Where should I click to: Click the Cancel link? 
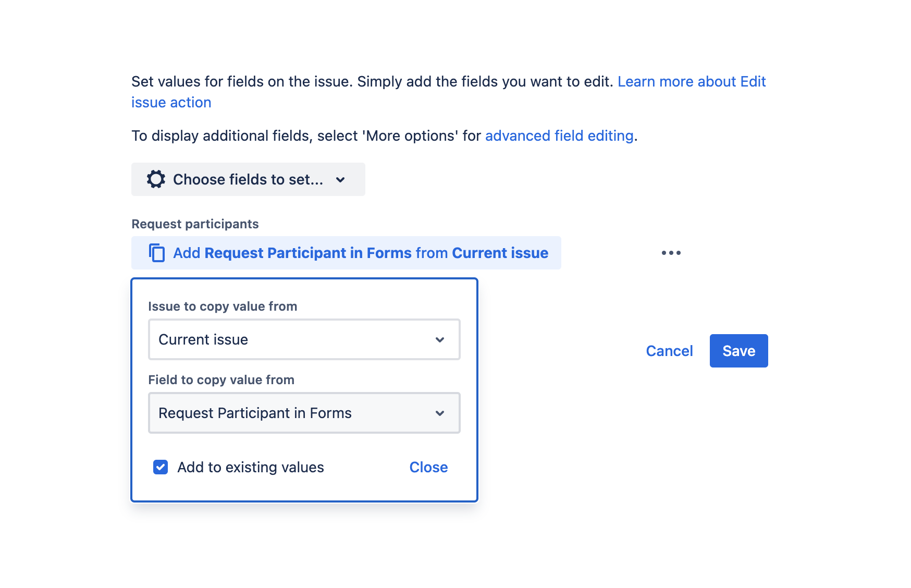click(669, 351)
